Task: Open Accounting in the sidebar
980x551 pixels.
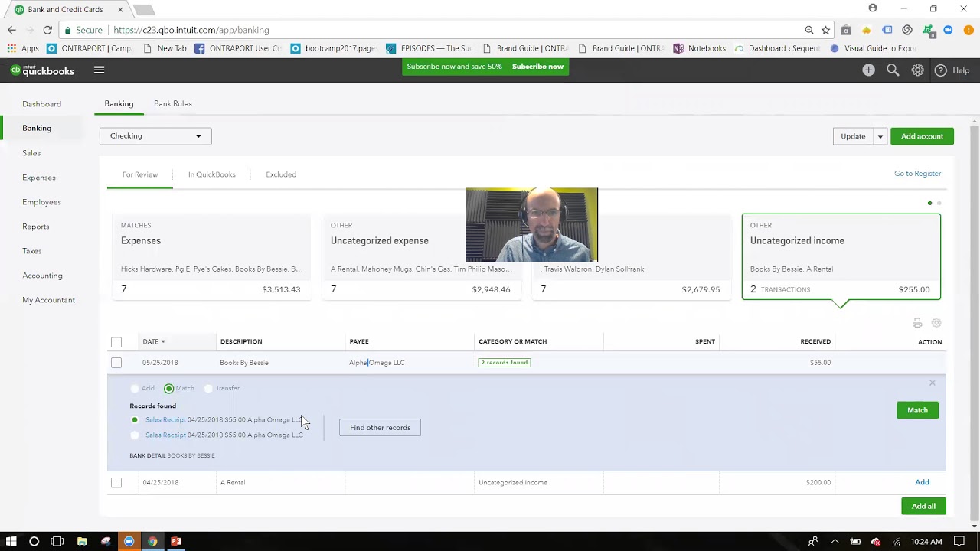Action: coord(43,275)
